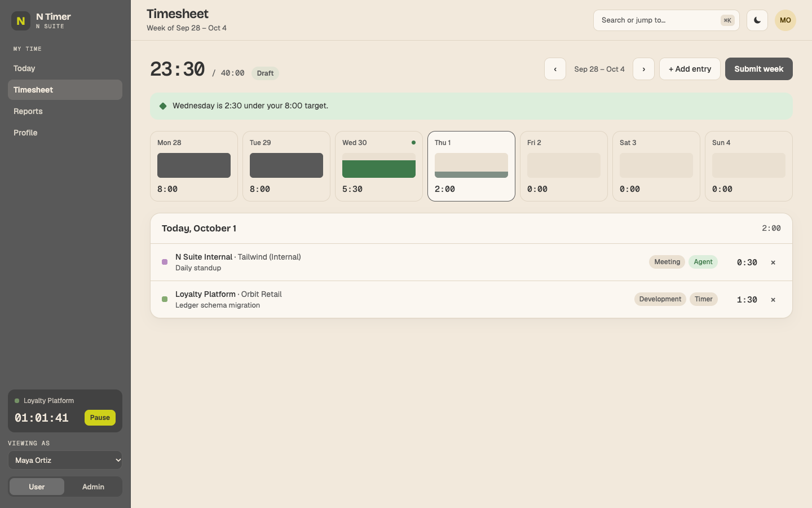Click the Thu 1 progress bar
812x508 pixels.
[x=471, y=165]
